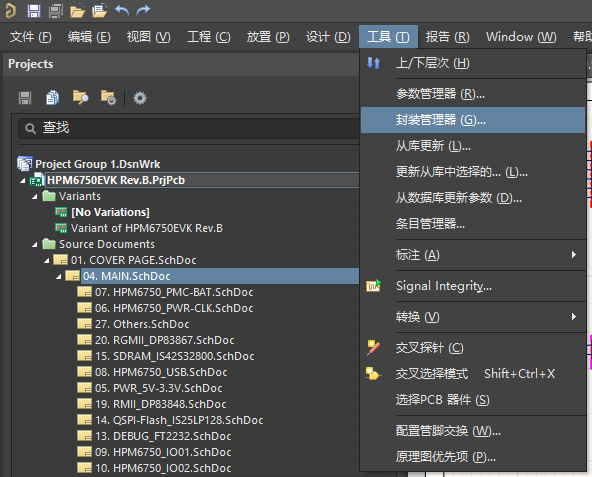Click the Cross Select Mode icon
The width and height of the screenshot is (592, 477).
point(373,374)
